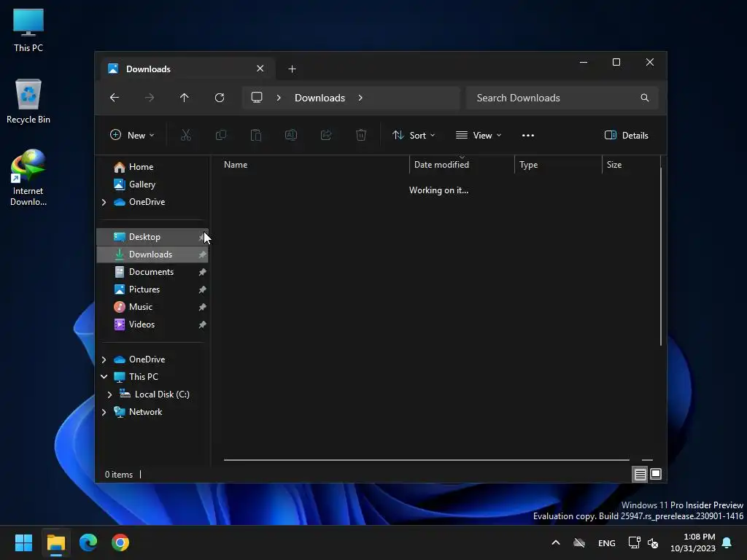747x560 pixels.
Task: Expand first OneDrive tree node
Action: (104, 202)
